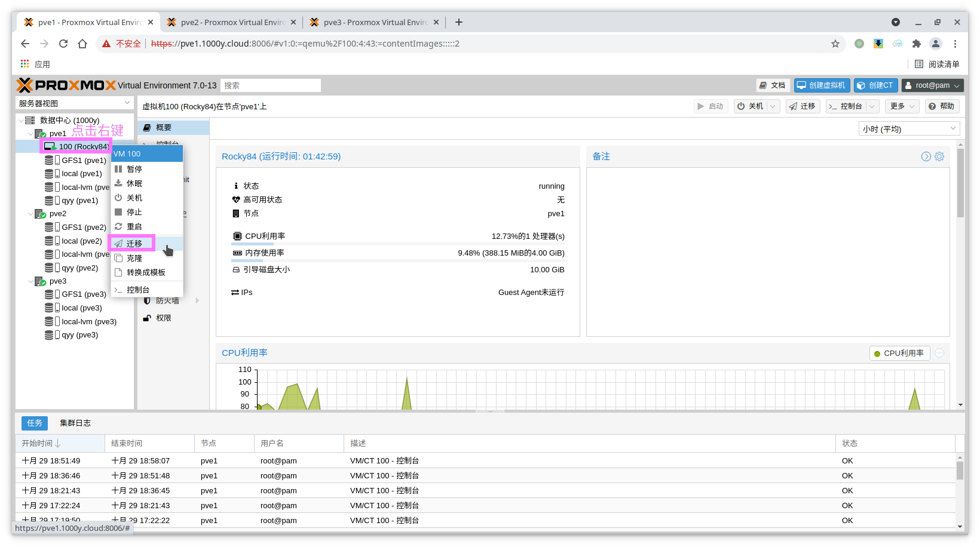
Task: Click the 创建CT button
Action: pyautogui.click(x=875, y=85)
